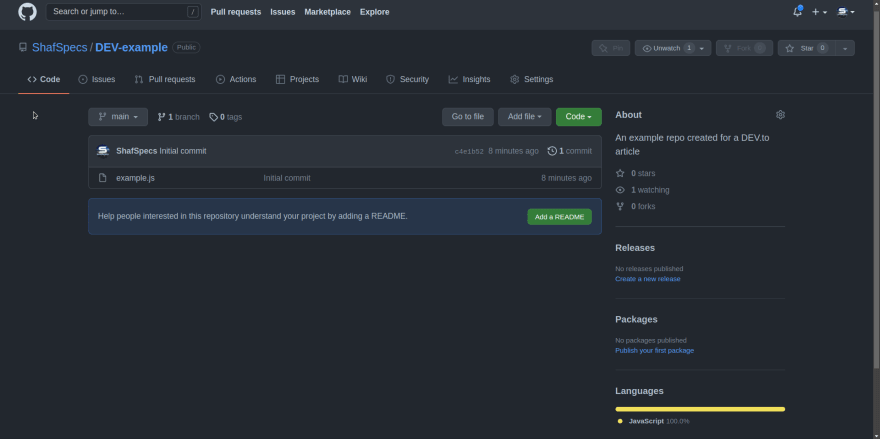The height and width of the screenshot is (439, 880).
Task: Open the Initial commit message for example.js
Action: click(x=287, y=178)
